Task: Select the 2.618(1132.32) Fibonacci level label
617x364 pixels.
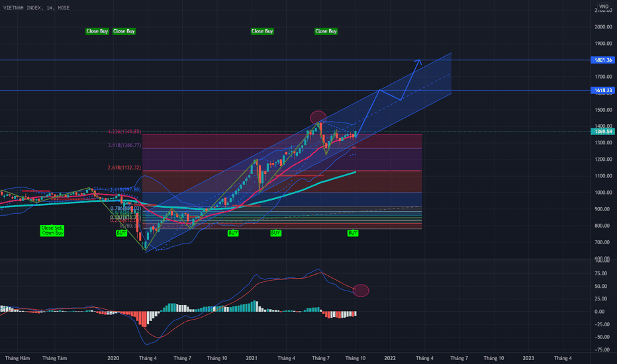Action: (x=124, y=168)
